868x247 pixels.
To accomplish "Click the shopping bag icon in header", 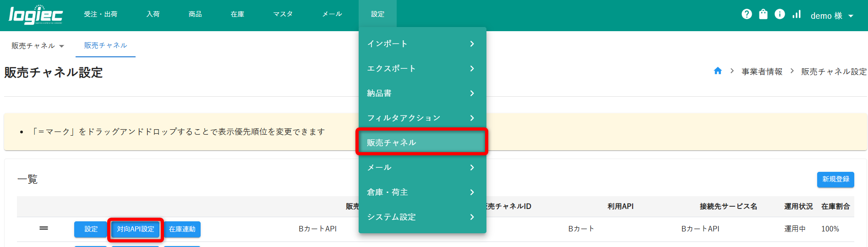I will (x=763, y=14).
